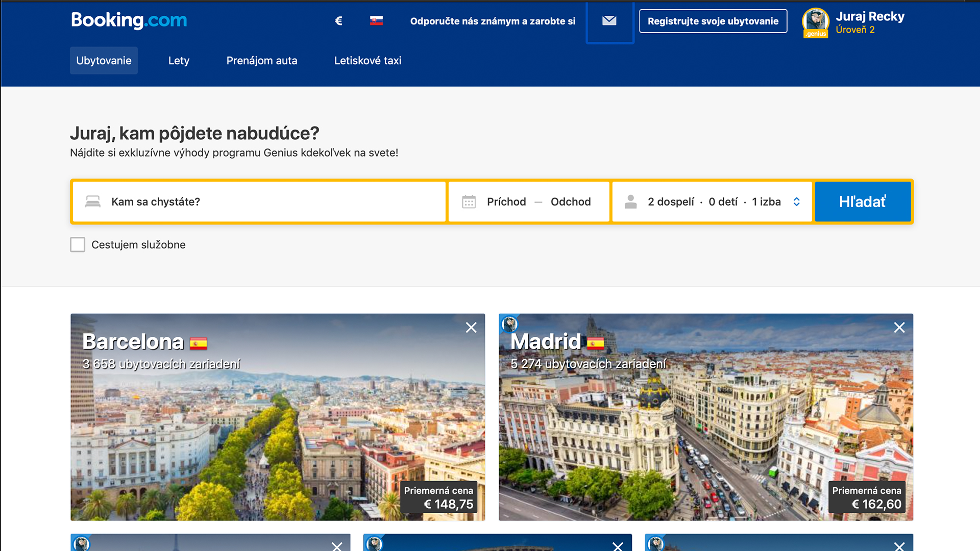The height and width of the screenshot is (551, 980).
Task: Click the person icon in guests field
Action: tap(631, 202)
